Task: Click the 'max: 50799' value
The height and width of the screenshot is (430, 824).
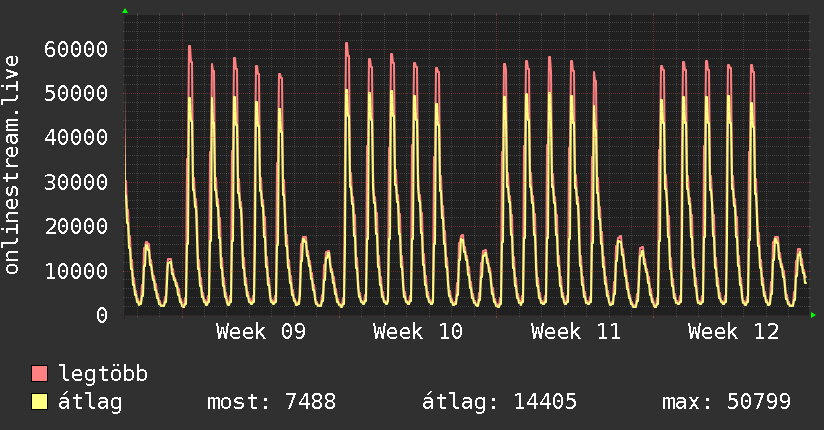Action: coord(726,402)
